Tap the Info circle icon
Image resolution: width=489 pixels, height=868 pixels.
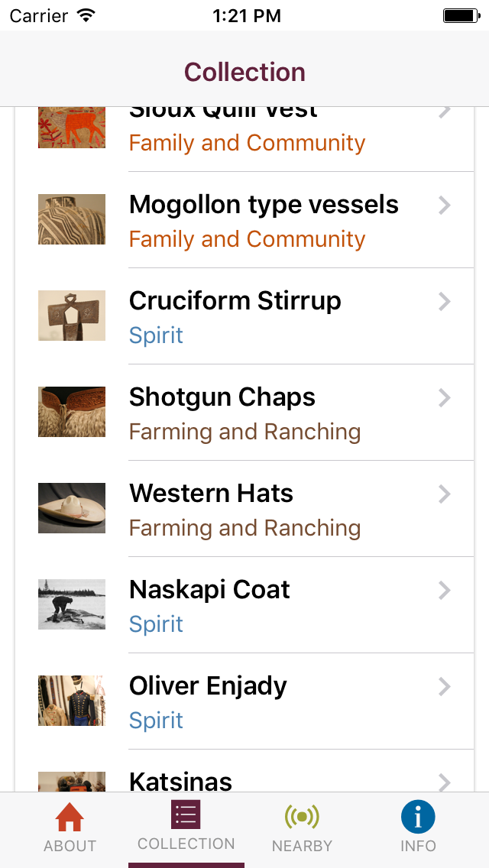[x=418, y=817]
